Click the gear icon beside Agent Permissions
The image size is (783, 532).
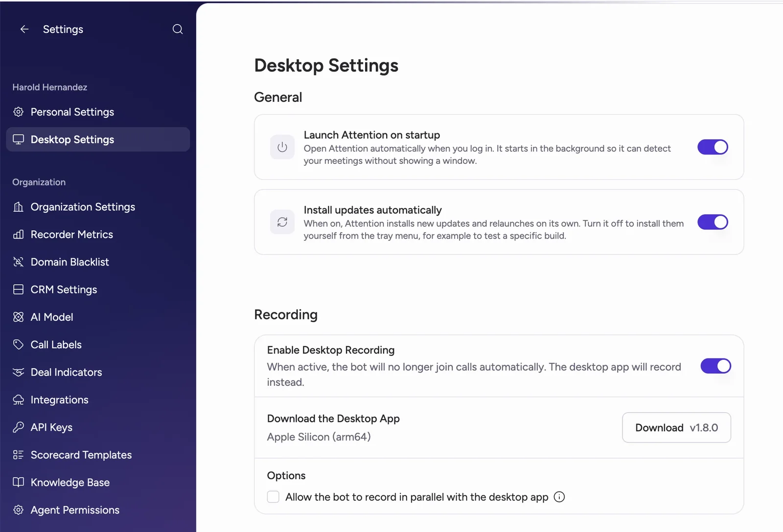(x=18, y=510)
